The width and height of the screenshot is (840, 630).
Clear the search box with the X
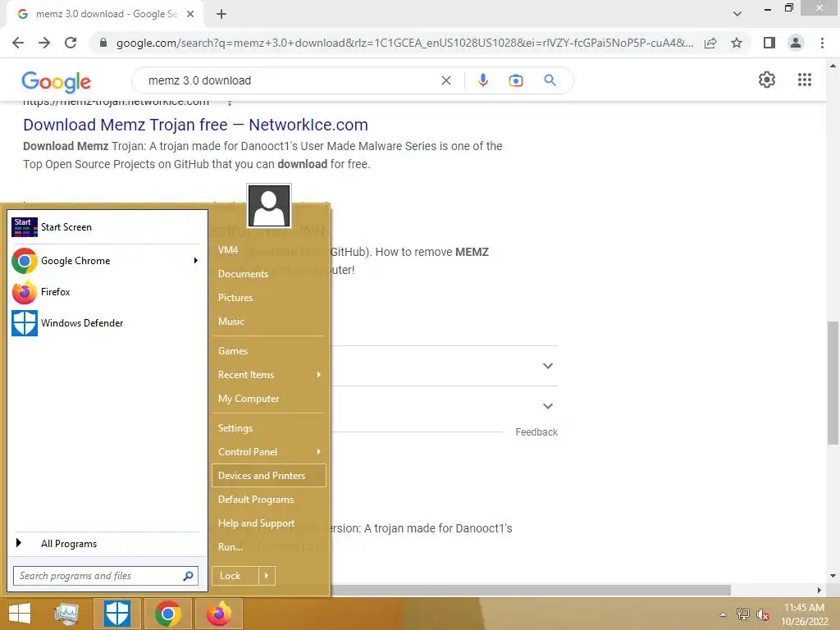click(445, 80)
